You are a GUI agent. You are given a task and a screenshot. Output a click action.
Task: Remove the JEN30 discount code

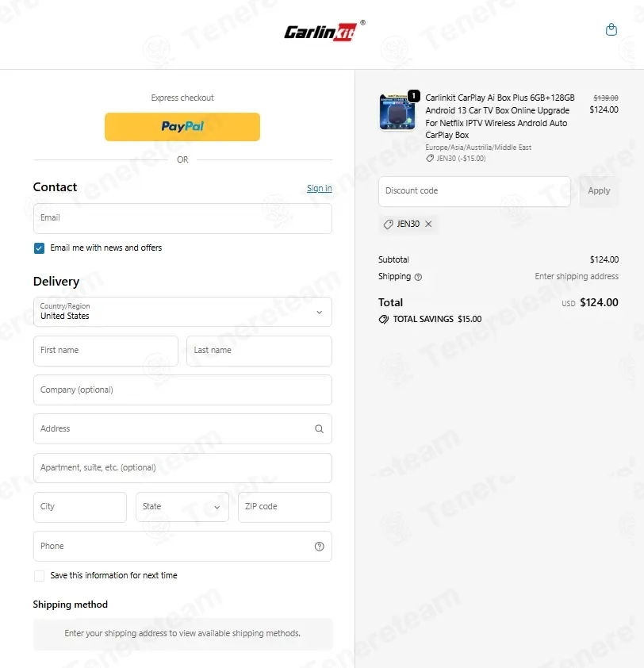pyautogui.click(x=428, y=224)
